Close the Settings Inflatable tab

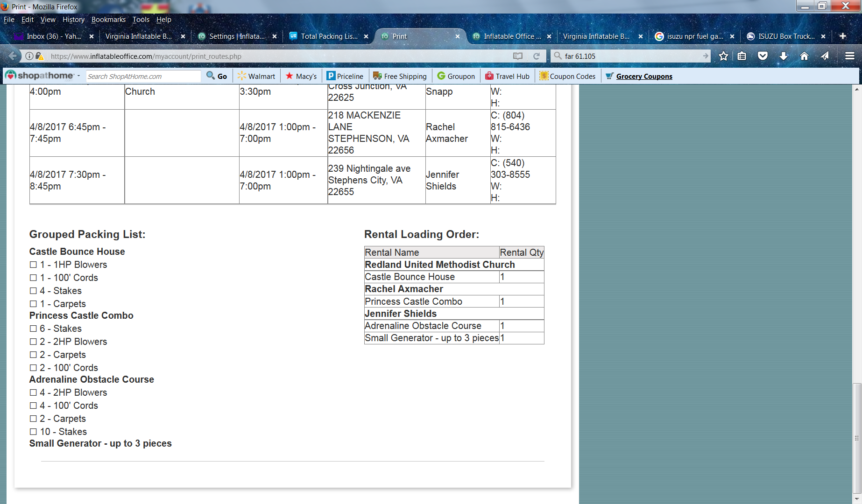tap(275, 36)
